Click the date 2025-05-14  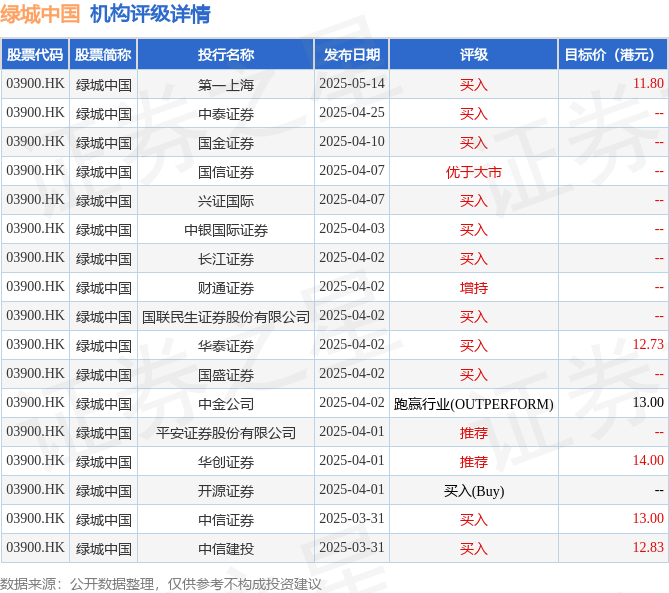coord(352,83)
